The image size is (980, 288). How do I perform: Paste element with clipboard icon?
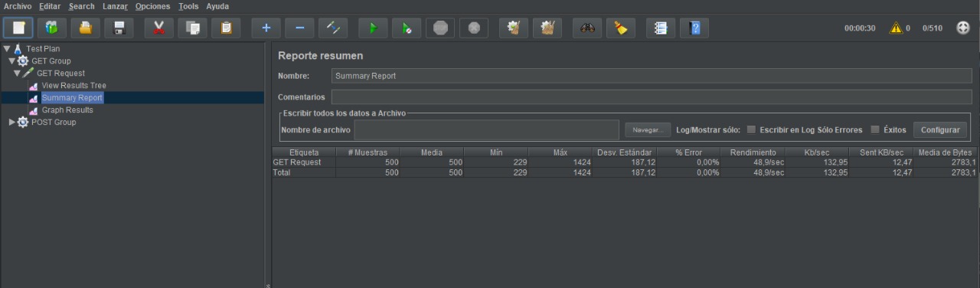[x=226, y=28]
